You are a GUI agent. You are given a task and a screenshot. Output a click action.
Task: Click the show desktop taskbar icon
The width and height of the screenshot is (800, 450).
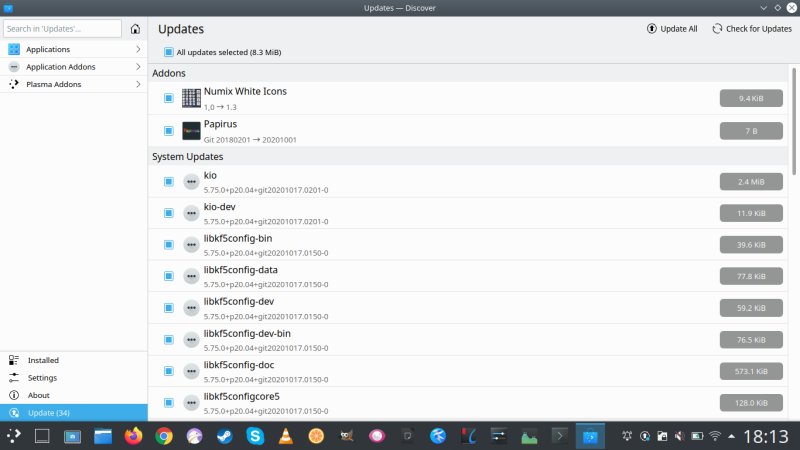[42, 436]
